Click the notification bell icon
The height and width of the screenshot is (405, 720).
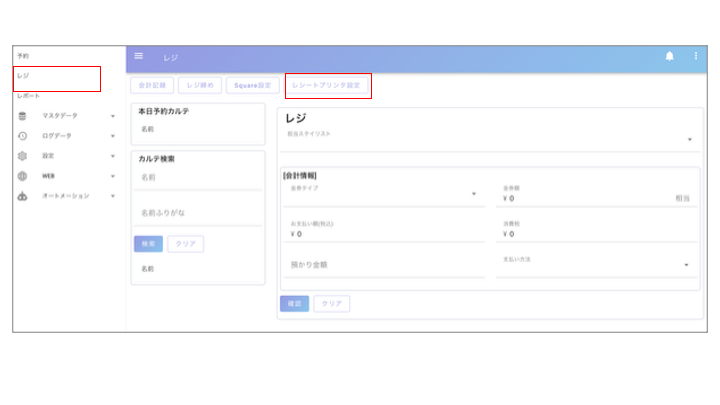tap(670, 56)
